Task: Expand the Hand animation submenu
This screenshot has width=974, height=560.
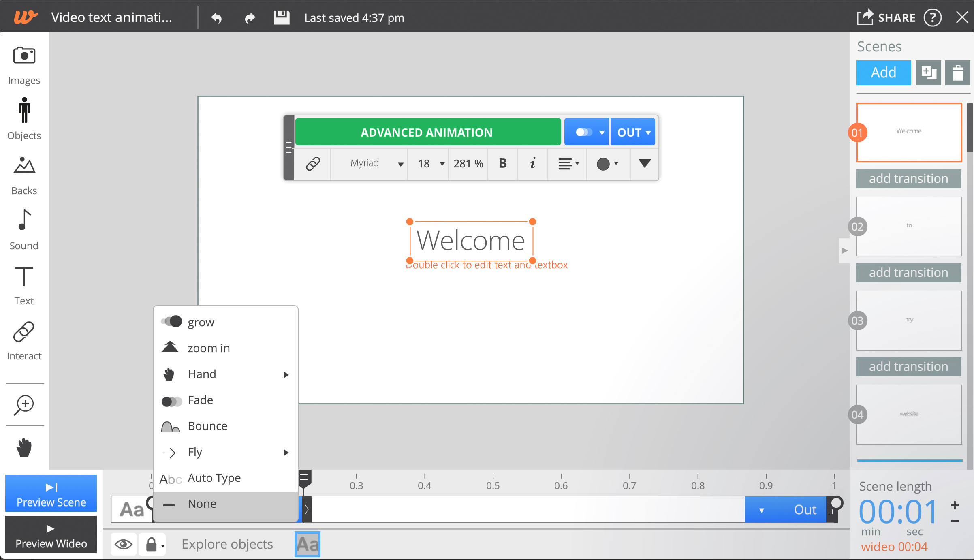Action: (286, 374)
